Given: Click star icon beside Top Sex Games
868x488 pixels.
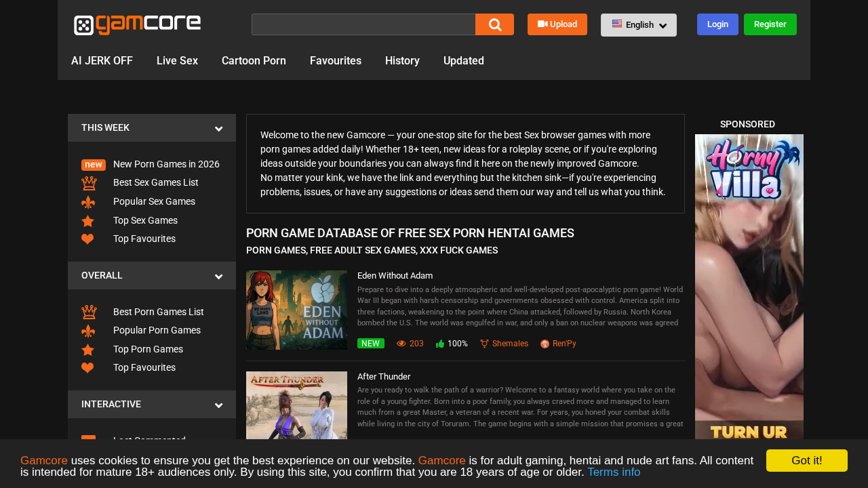Looking at the screenshot, I should (87, 221).
